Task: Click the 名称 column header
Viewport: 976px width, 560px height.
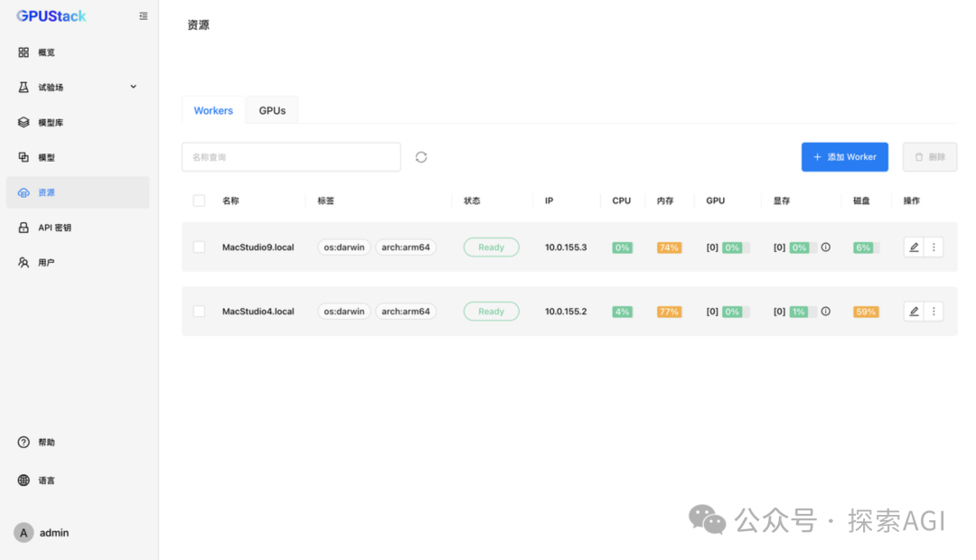Action: (231, 201)
